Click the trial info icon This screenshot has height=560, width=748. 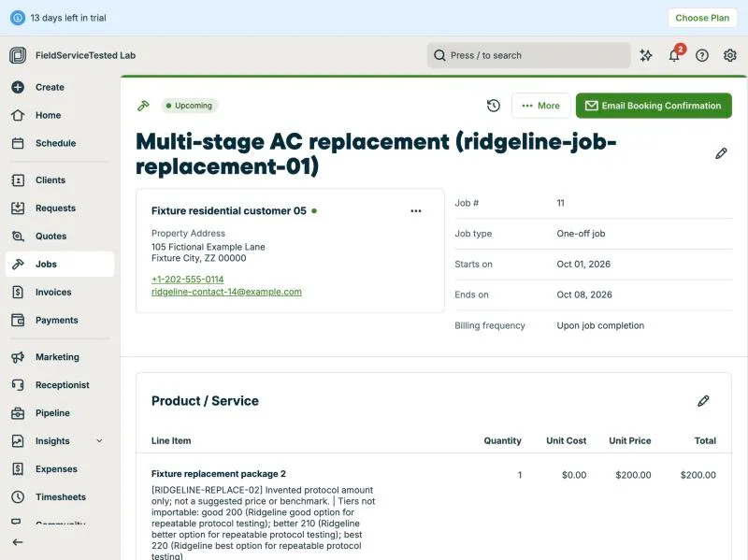coord(18,18)
